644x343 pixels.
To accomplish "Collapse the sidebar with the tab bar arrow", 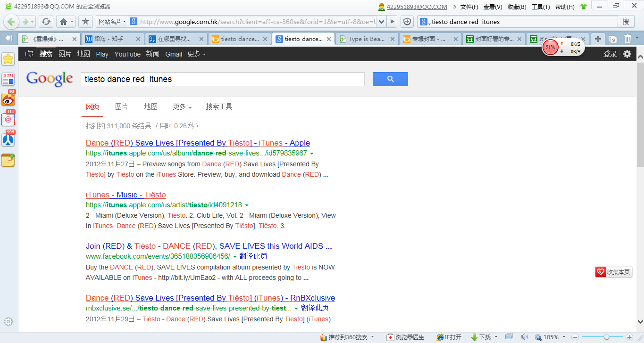I will click(x=8, y=38).
